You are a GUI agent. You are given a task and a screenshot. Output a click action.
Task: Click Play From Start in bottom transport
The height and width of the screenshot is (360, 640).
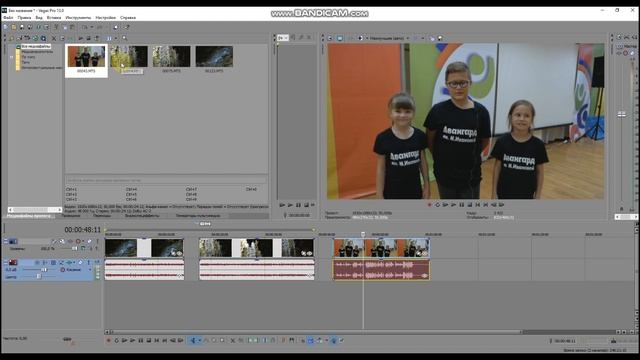124,340
